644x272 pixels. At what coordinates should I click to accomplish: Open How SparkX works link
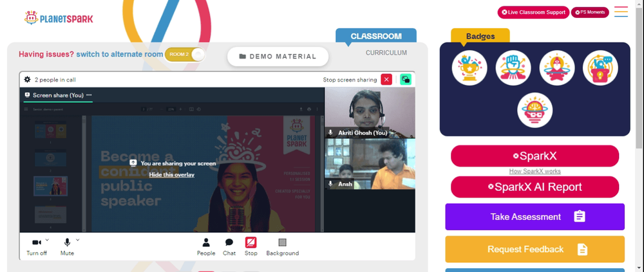click(535, 171)
